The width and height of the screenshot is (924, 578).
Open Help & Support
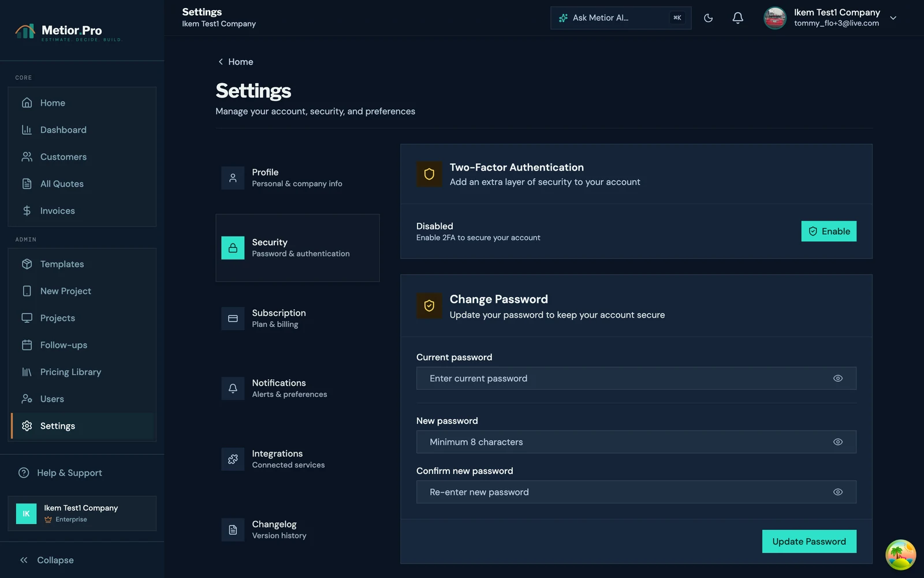click(x=83, y=473)
